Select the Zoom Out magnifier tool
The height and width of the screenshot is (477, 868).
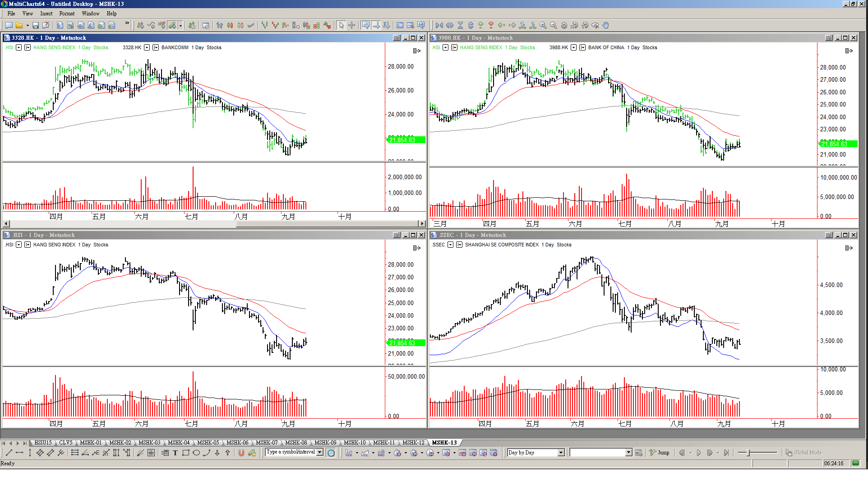click(554, 25)
